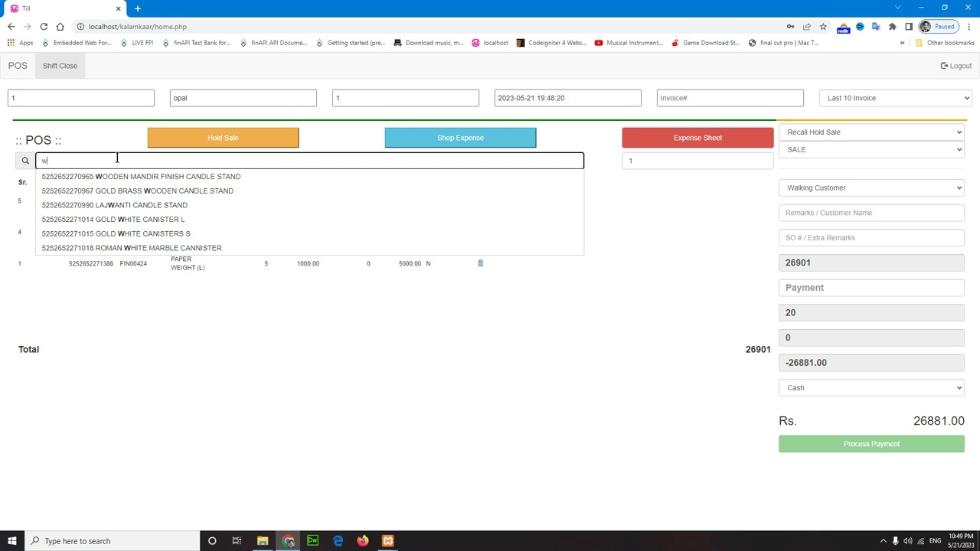
Task: Open the LIVE FPI bookmark
Action: coord(136,43)
